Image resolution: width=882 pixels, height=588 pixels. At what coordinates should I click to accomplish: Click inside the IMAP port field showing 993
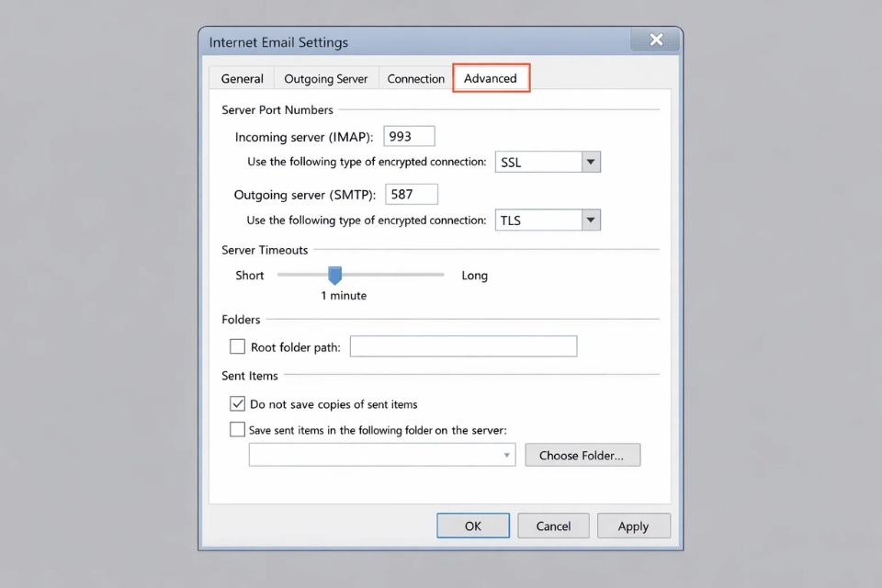(x=408, y=135)
